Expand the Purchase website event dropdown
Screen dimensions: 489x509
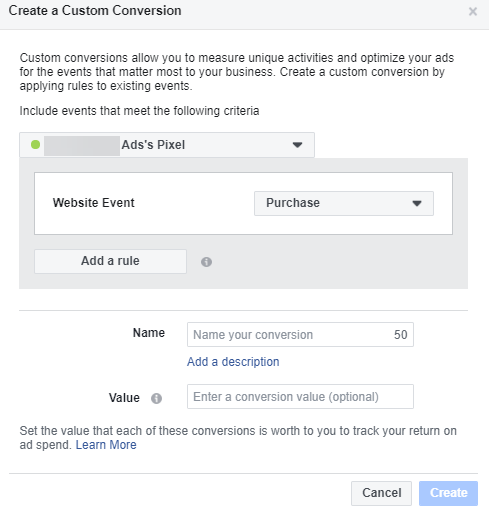[x=344, y=203]
